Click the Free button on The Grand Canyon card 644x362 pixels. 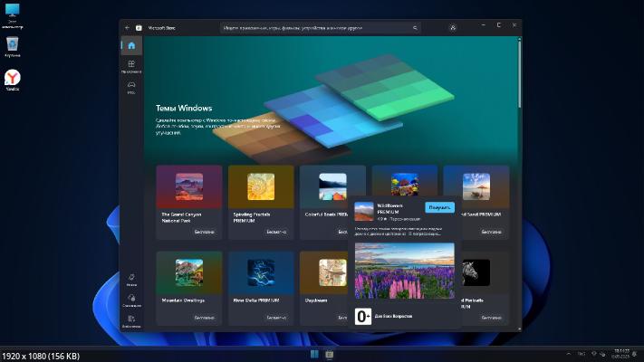tap(204, 232)
